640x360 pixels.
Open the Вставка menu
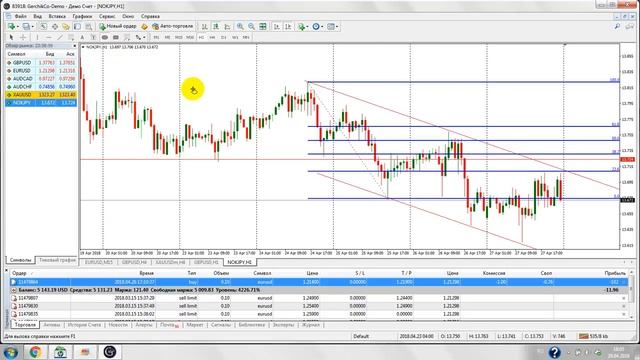click(57, 16)
